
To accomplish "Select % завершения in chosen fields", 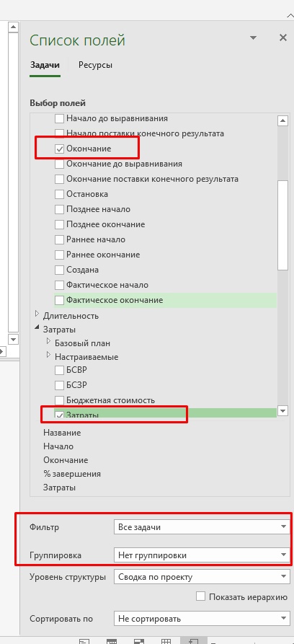I will point(72,474).
